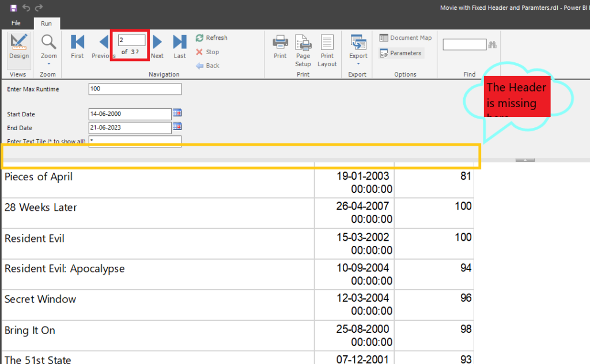Click the runtime value 98

[466, 329]
